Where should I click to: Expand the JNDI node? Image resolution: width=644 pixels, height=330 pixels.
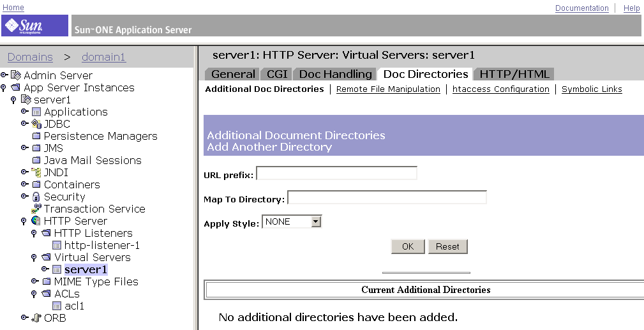tap(25, 172)
